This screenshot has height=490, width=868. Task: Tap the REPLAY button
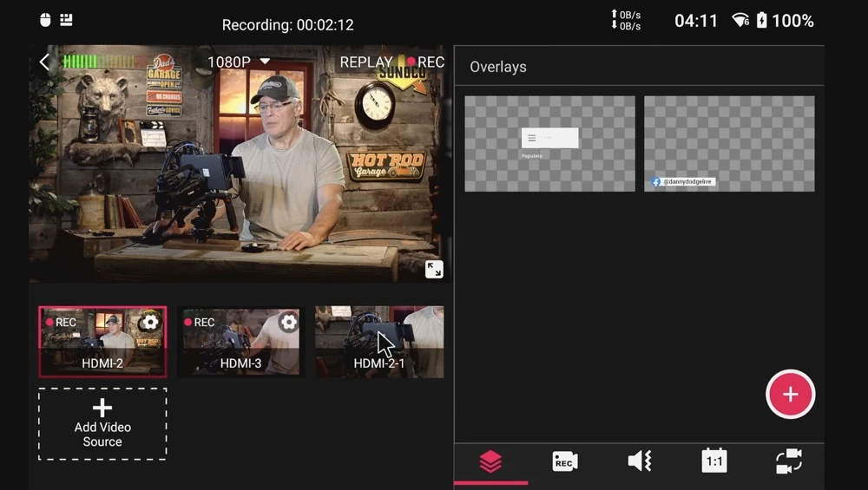coord(365,62)
